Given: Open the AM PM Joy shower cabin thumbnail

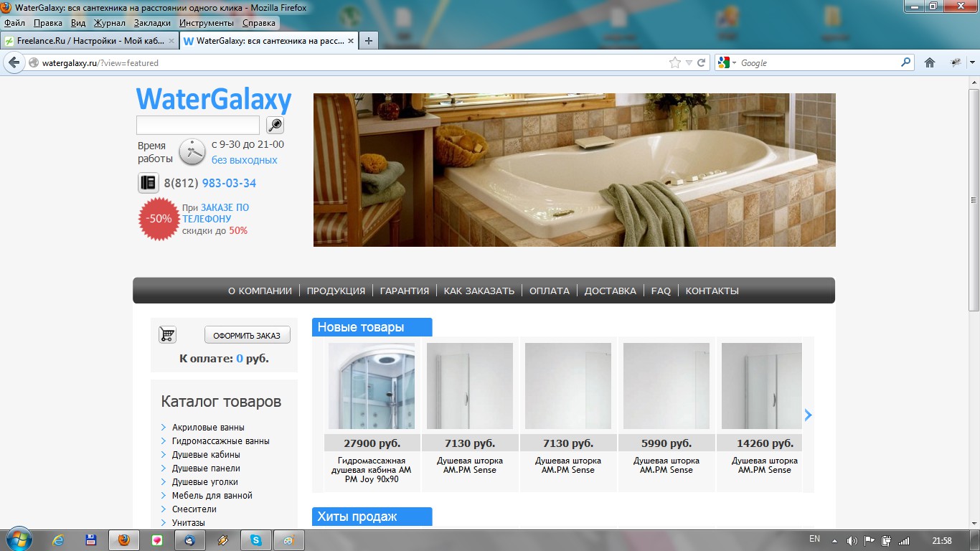Looking at the screenshot, I should point(372,386).
